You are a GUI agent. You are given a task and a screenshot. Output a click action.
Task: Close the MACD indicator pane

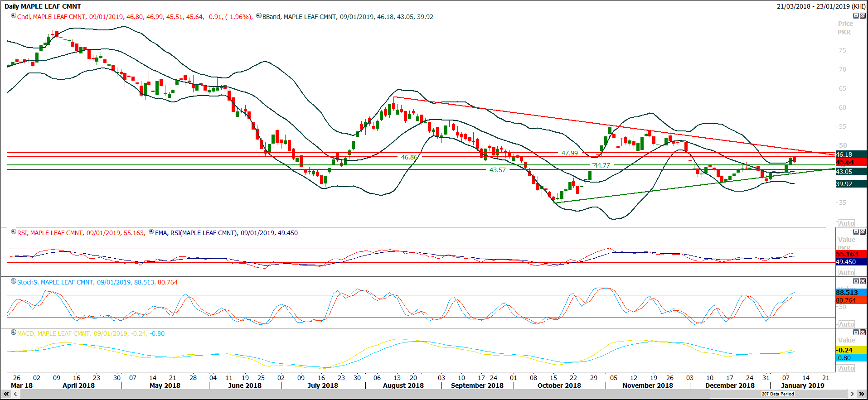click(x=863, y=333)
